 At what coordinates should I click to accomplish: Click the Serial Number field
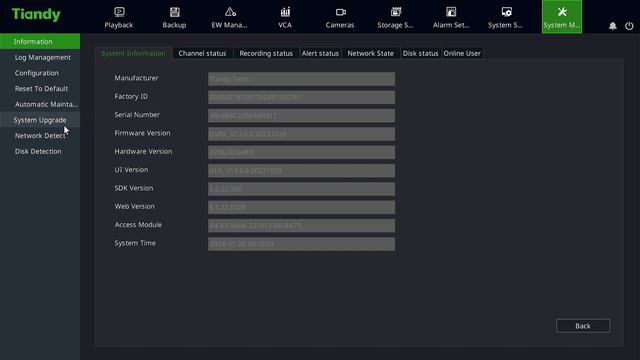(x=301, y=116)
